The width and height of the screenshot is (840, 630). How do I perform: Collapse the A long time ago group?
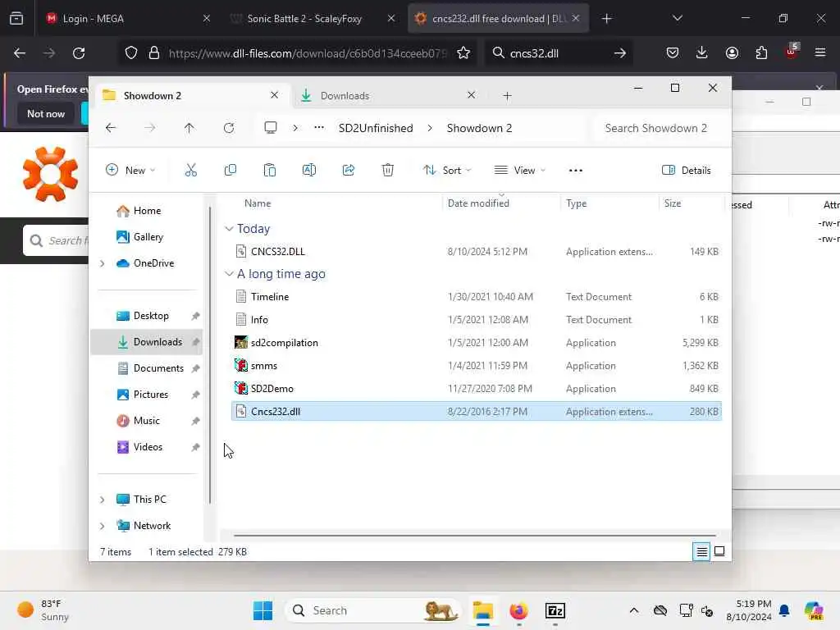230,274
